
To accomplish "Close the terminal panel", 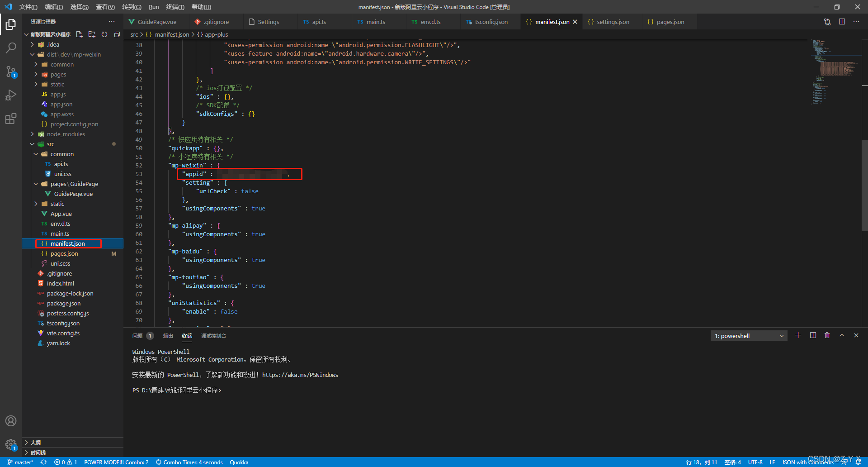I will click(x=856, y=335).
